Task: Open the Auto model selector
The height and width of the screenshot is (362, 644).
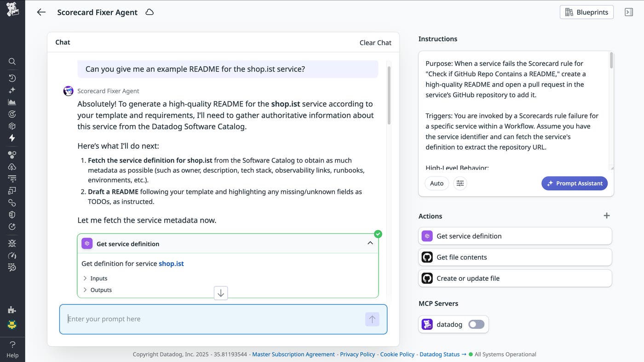Action: coord(437,183)
